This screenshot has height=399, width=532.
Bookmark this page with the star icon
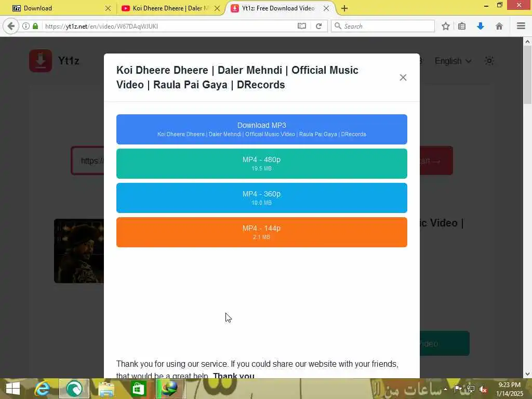445,26
